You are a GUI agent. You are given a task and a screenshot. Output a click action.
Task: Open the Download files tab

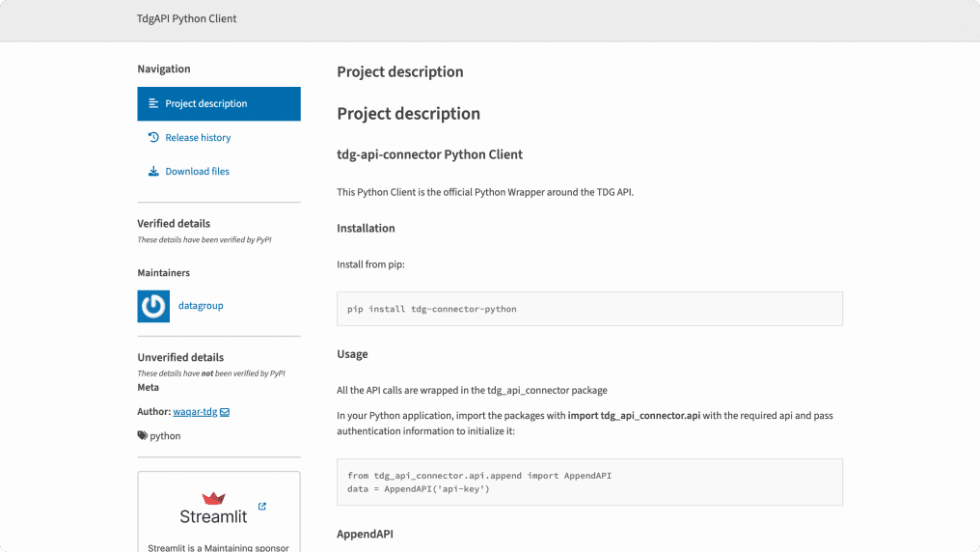(x=197, y=172)
